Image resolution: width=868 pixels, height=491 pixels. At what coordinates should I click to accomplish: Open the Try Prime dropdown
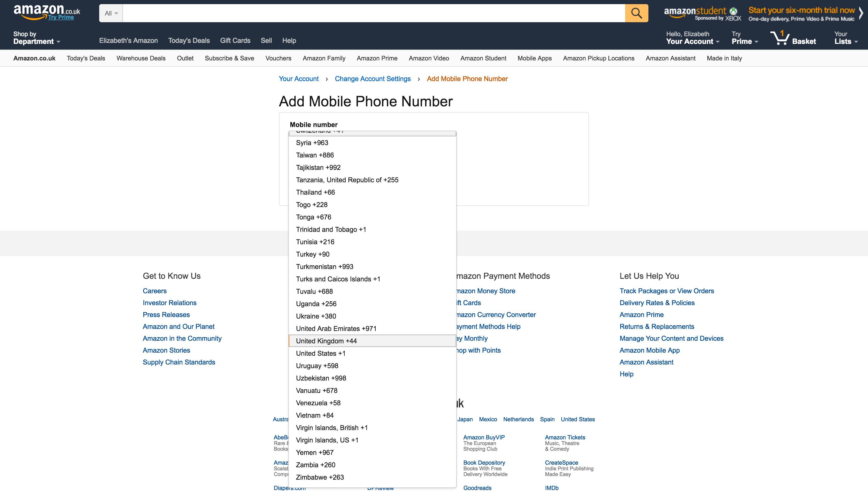pyautogui.click(x=745, y=38)
